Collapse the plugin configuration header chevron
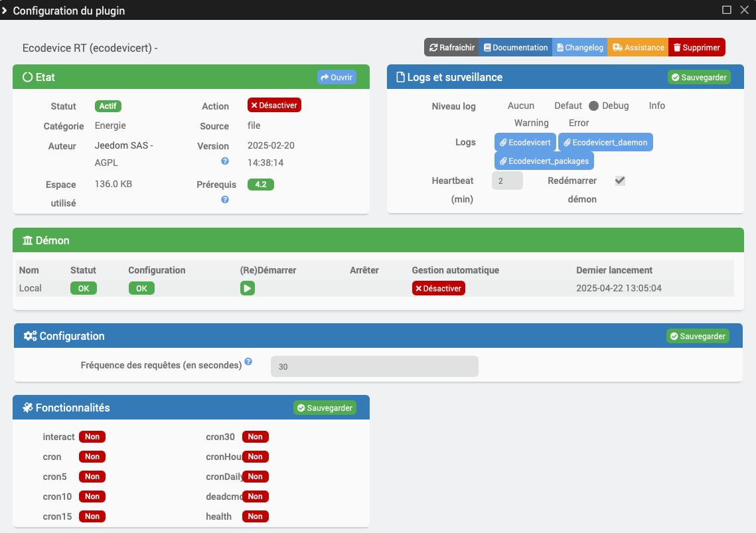The width and height of the screenshot is (756, 533). point(5,10)
